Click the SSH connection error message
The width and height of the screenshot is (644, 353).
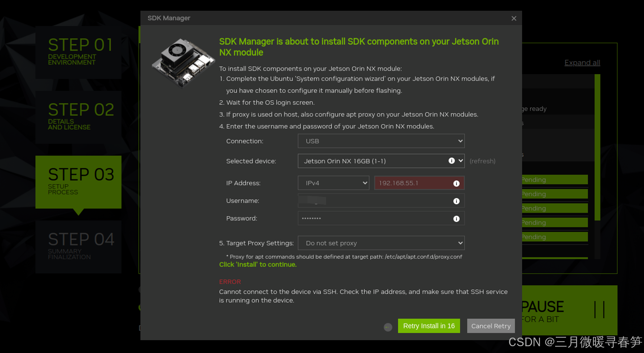363,296
